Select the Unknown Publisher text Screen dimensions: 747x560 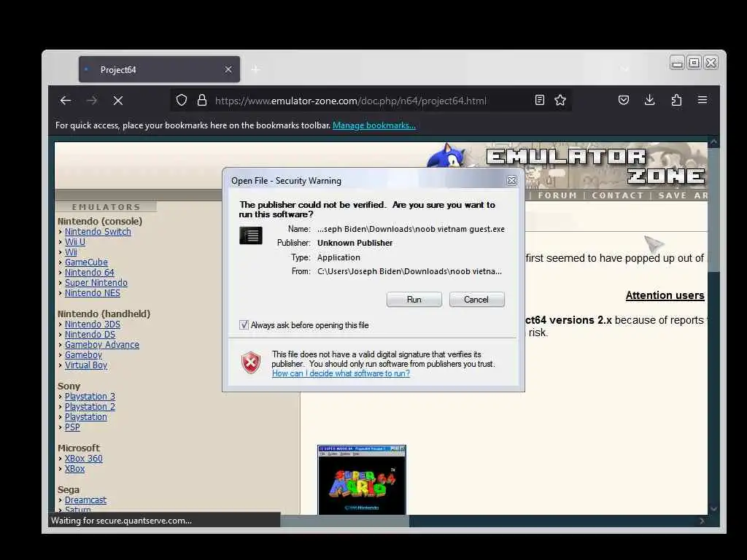click(x=355, y=243)
